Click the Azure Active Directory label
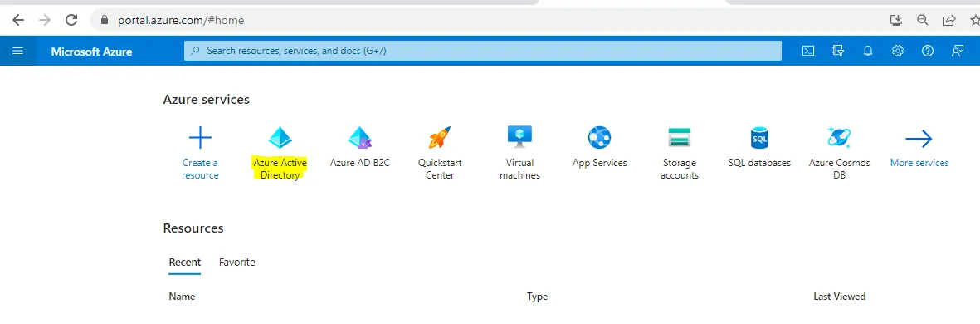This screenshot has width=980, height=324. click(280, 169)
